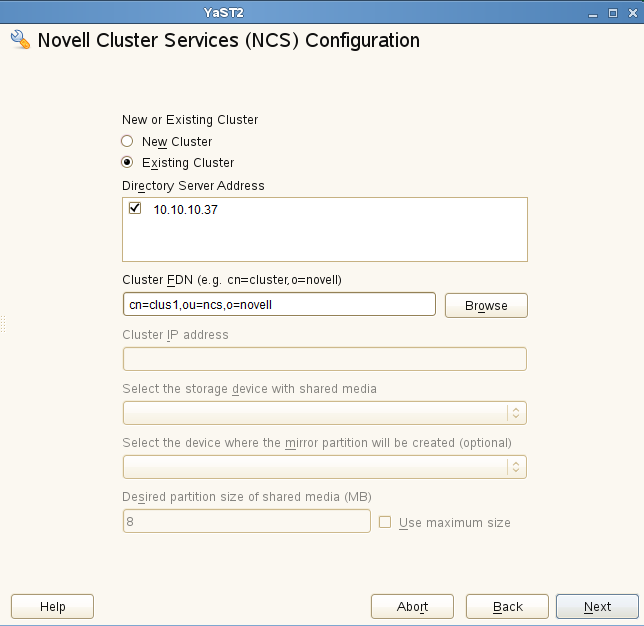Go Back to previous step
This screenshot has height=626, width=644.
(507, 606)
